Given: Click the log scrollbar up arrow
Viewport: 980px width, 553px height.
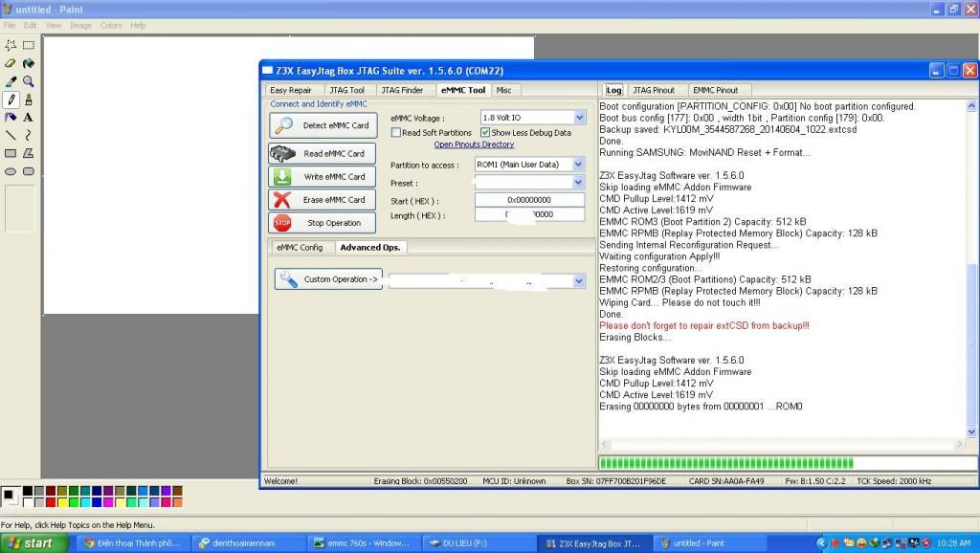Looking at the screenshot, I should (971, 106).
